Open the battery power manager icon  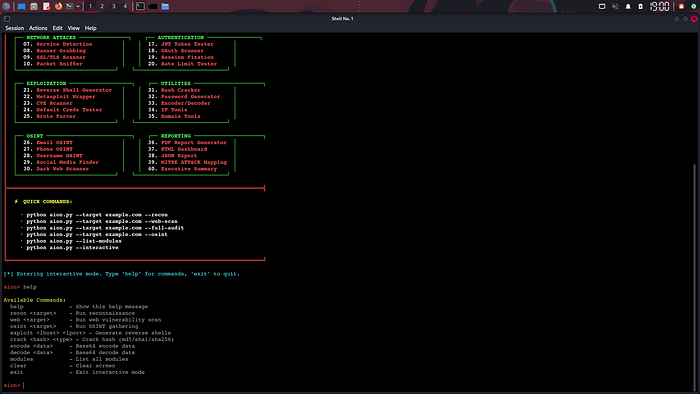(640, 6)
